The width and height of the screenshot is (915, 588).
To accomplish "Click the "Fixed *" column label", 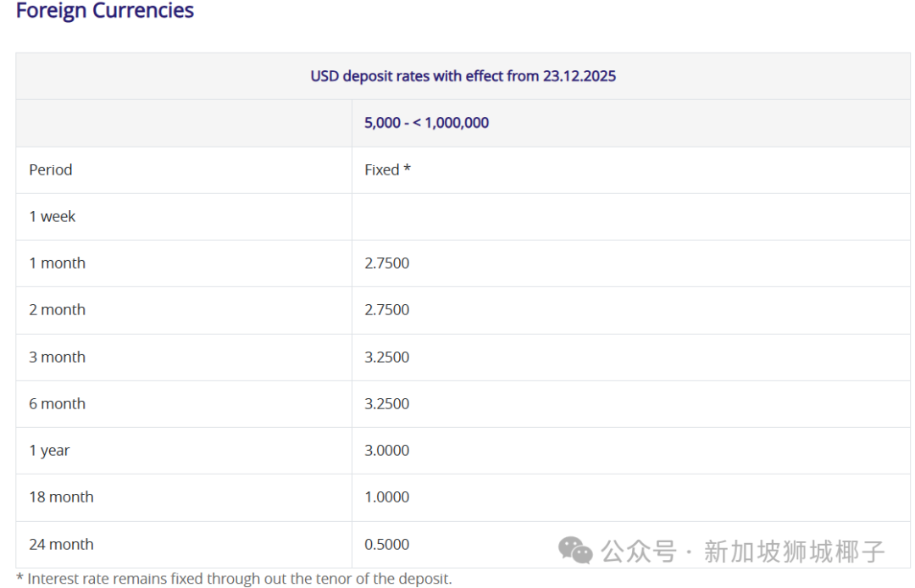I will click(x=387, y=169).
